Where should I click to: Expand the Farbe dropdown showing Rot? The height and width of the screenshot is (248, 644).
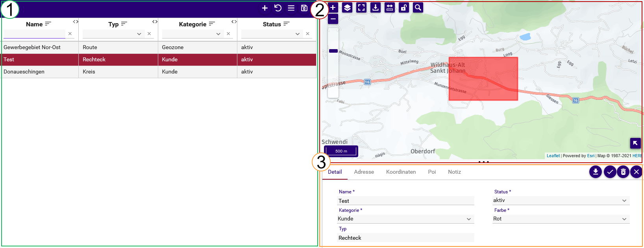pos(624,219)
